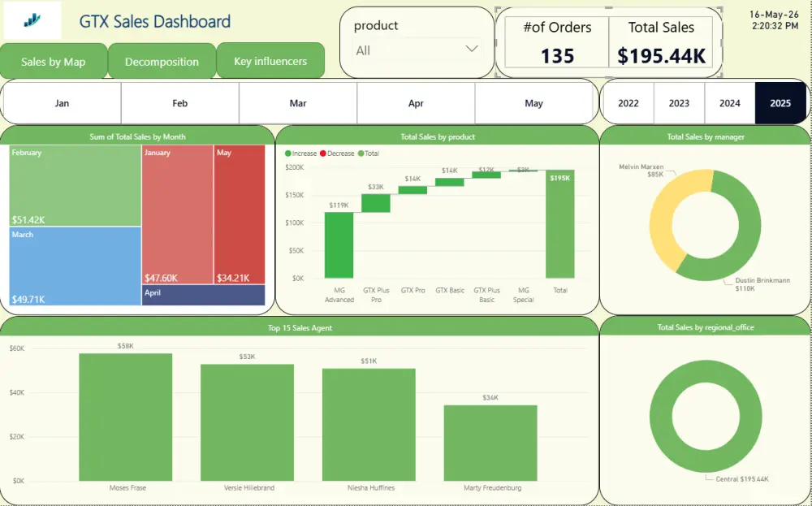Click the dashboard logo icon
This screenshot has width=812, height=506.
32,21
